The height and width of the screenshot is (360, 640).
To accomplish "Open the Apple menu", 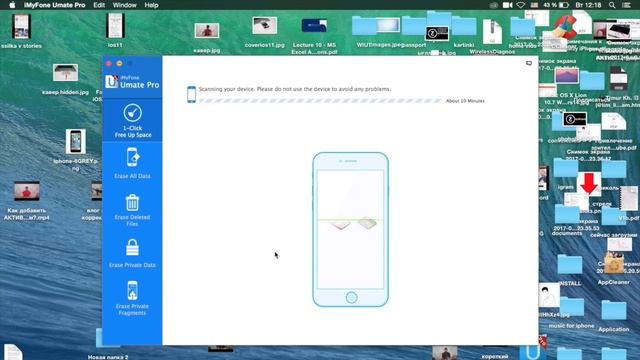I will click(x=12, y=5).
